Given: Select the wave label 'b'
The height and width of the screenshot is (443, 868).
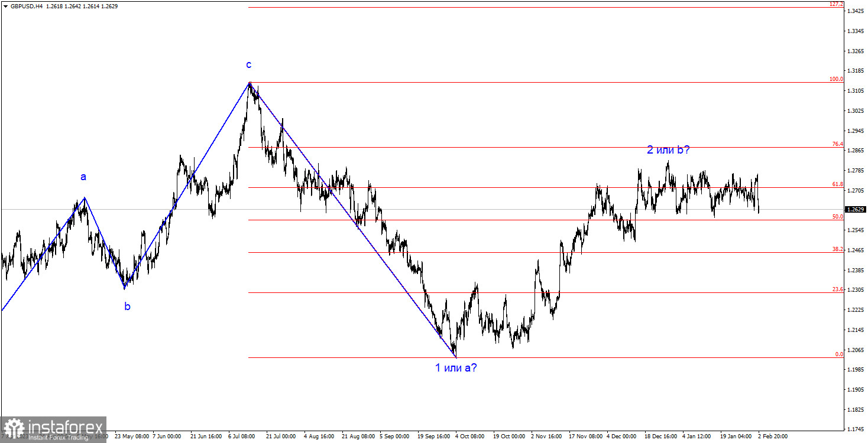Looking at the screenshot, I should point(127,306).
